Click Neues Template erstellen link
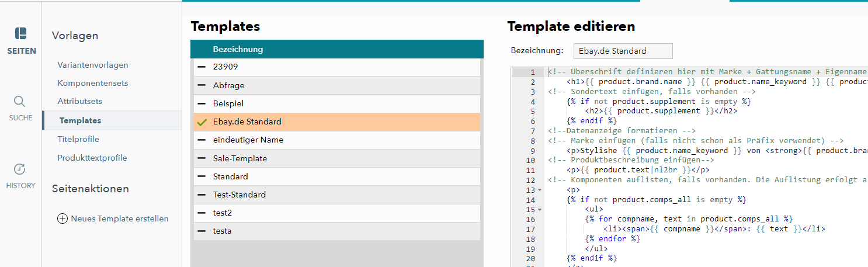Viewport: 868px width, 267px height. click(120, 219)
